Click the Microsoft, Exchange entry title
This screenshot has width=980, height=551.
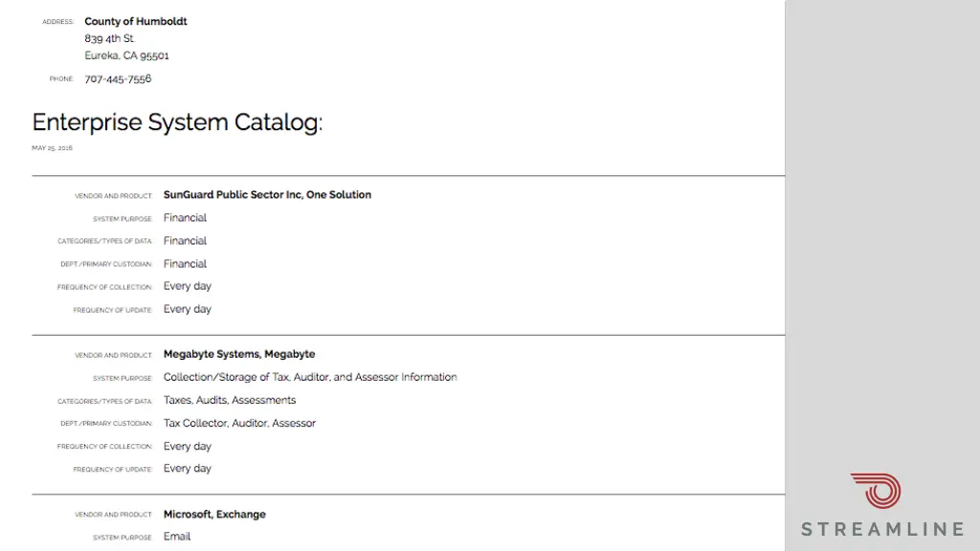tap(214, 514)
